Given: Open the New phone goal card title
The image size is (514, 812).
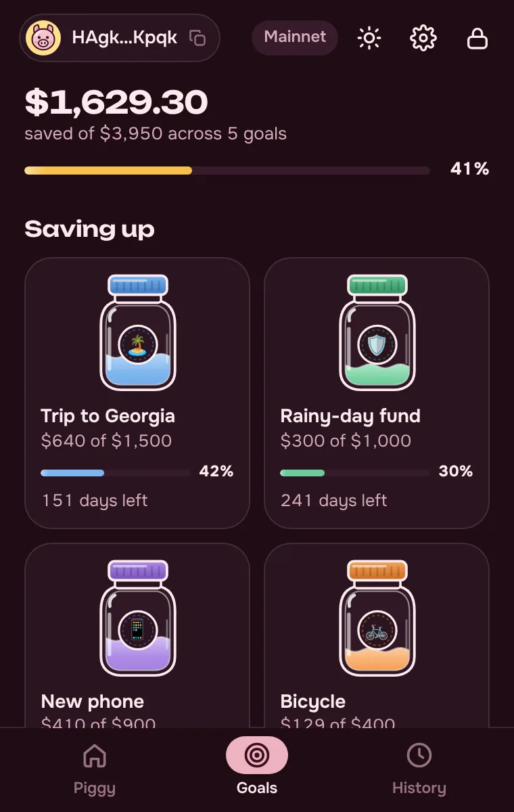Looking at the screenshot, I should pos(93,701).
